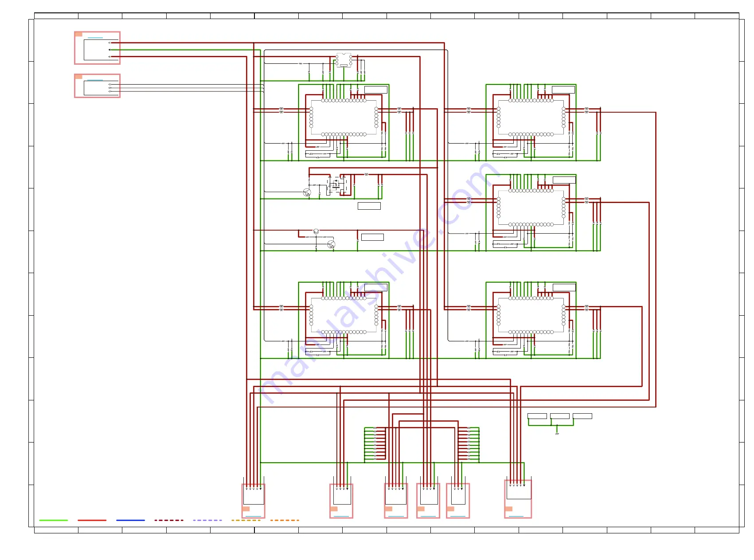The image size is (754, 560).
Task: Click the lower transistor above the ground rail
Action: coord(331,244)
